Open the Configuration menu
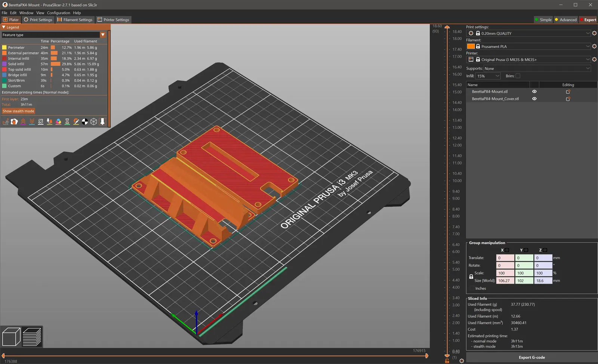The width and height of the screenshot is (598, 364). coord(58,13)
